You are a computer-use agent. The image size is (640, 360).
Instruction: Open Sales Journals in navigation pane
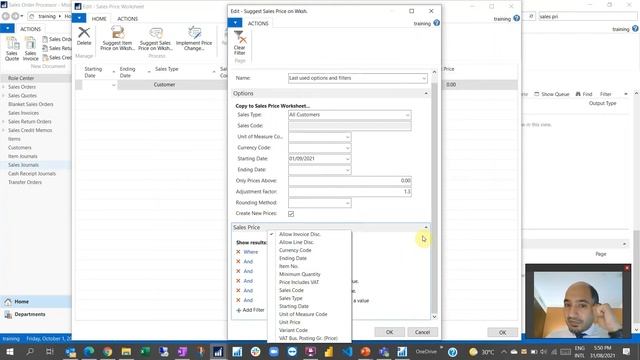23,165
